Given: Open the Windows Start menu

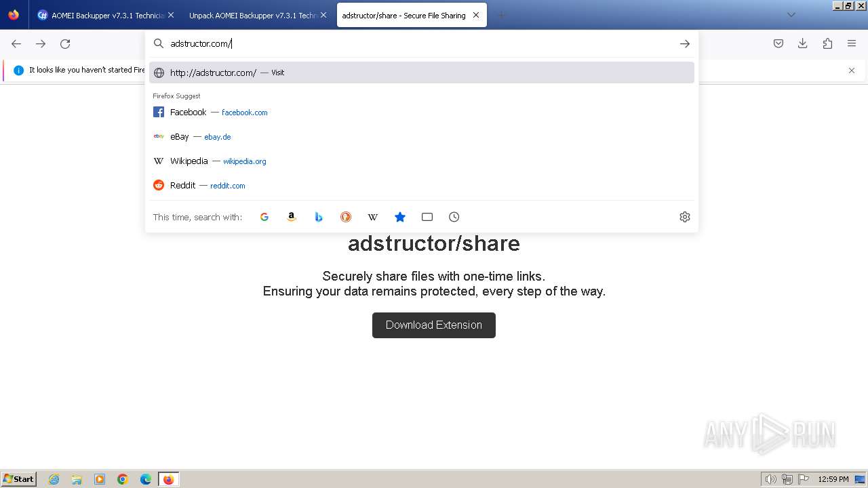Looking at the screenshot, I should [19, 479].
